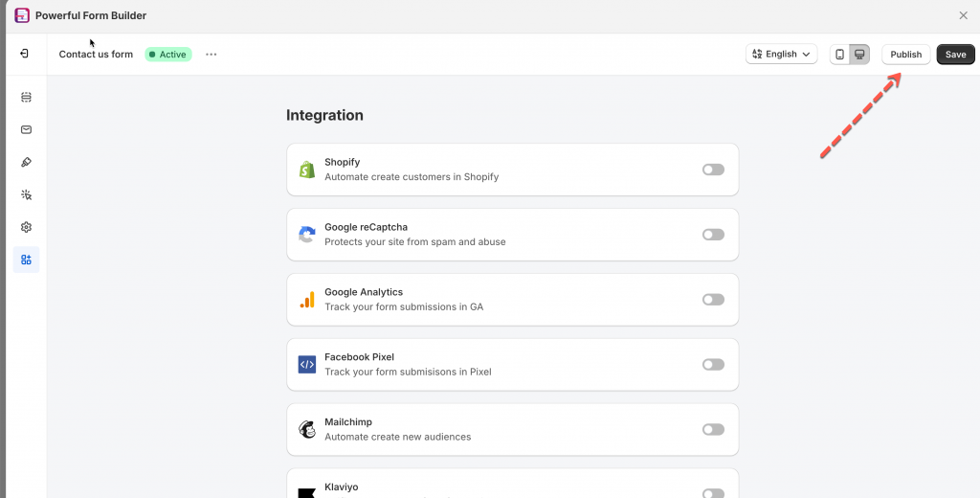Turn on Google reCaptcha toggle
The image size is (980, 498).
pyautogui.click(x=713, y=235)
